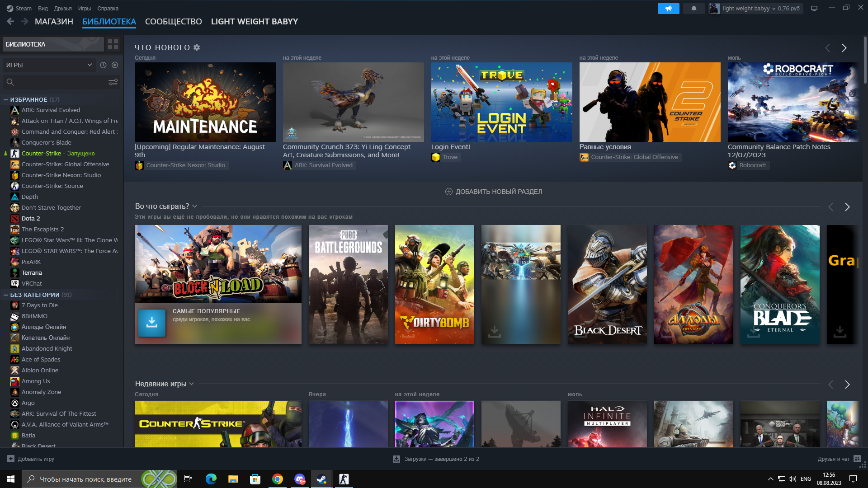868x488 pixels.
Task: Open the Trove Login Event thumbnail
Action: click(501, 102)
